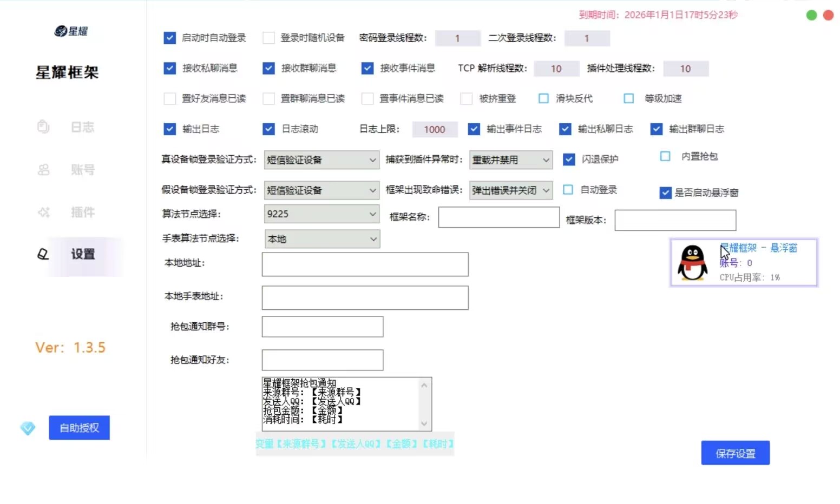Open the 框架出现致命错误 dropdown
Screen dimensions: 840x504
[x=510, y=190]
